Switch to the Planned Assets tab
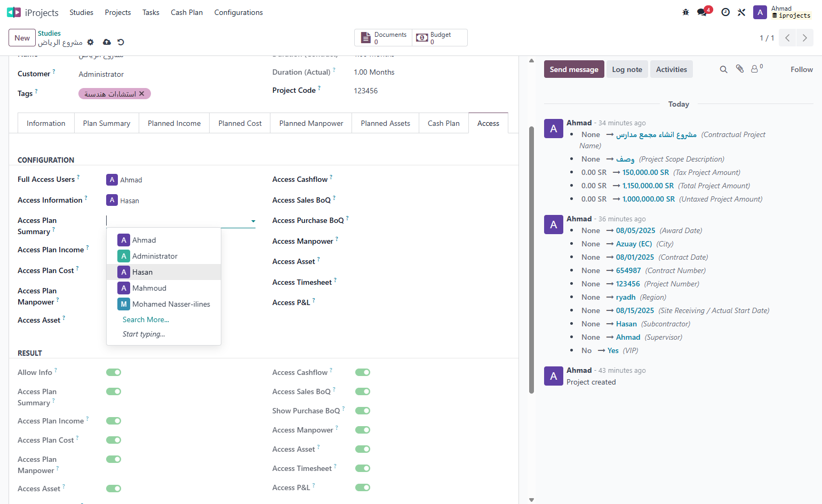 pos(386,123)
